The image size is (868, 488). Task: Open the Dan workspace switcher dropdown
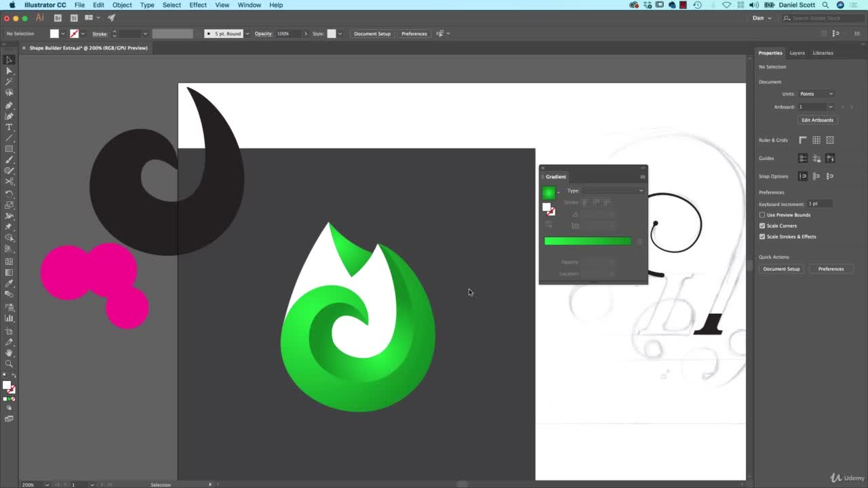762,18
